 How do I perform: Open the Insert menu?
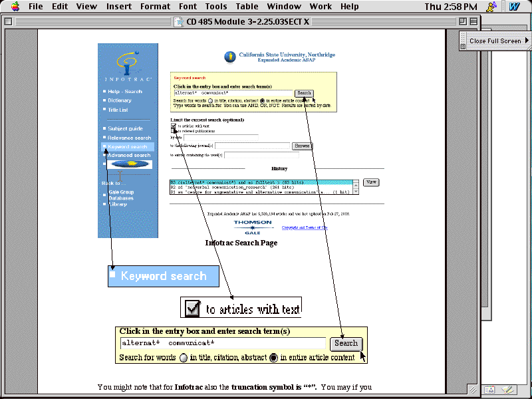(x=119, y=7)
